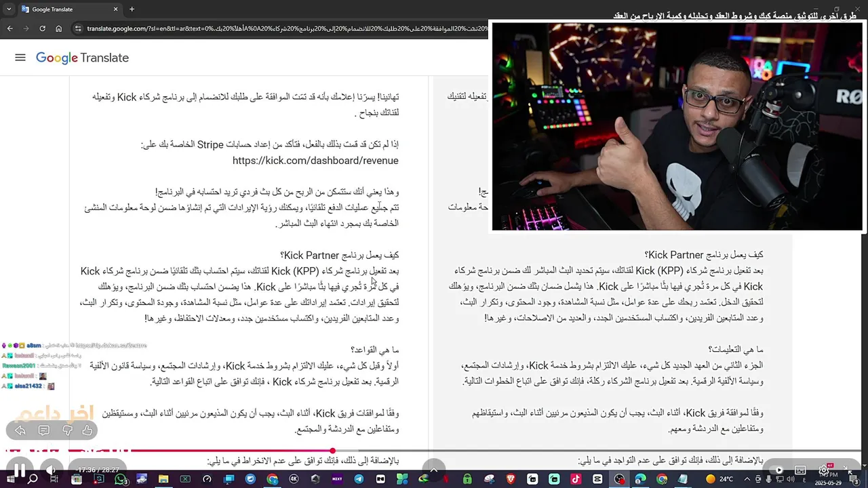
Task: Open the system tray volume control
Action: (790, 479)
